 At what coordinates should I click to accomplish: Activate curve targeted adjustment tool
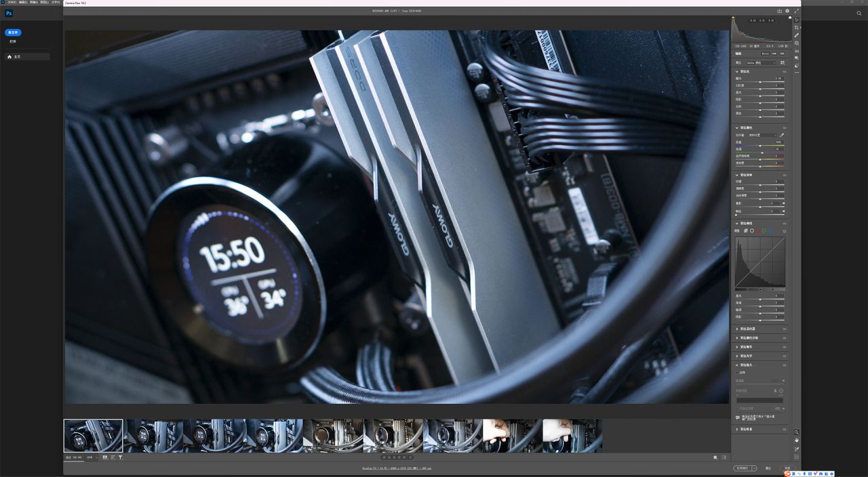(785, 231)
